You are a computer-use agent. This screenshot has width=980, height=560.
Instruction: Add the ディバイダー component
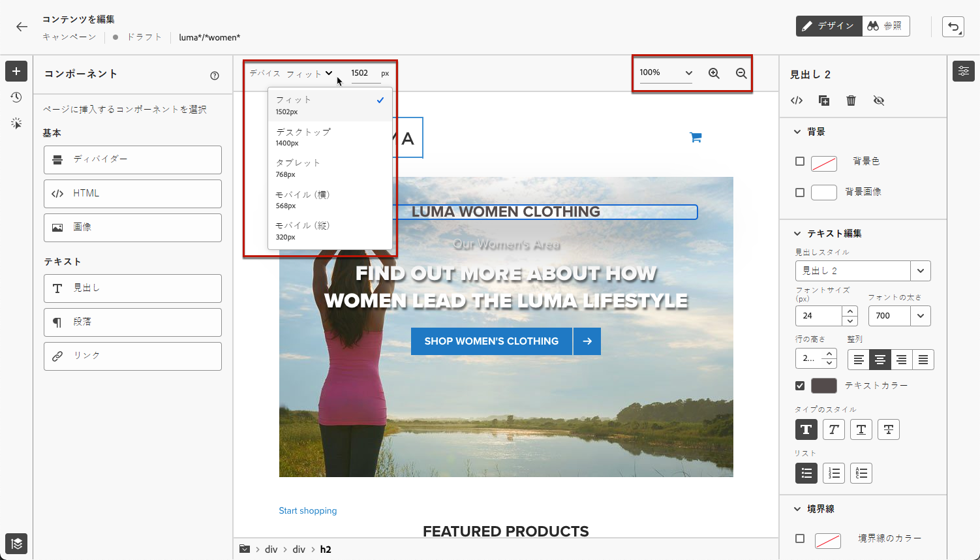point(132,160)
